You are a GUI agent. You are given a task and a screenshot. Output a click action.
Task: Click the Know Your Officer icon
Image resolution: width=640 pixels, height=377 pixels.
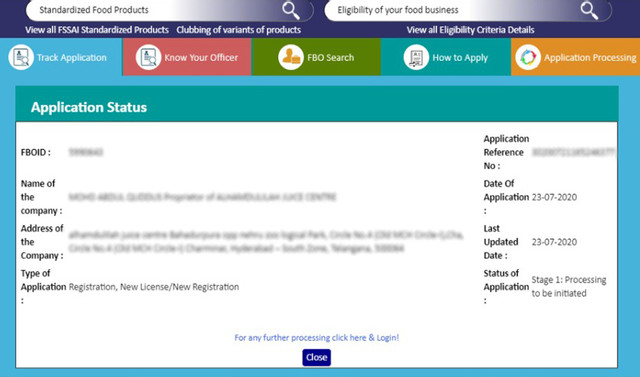point(149,57)
